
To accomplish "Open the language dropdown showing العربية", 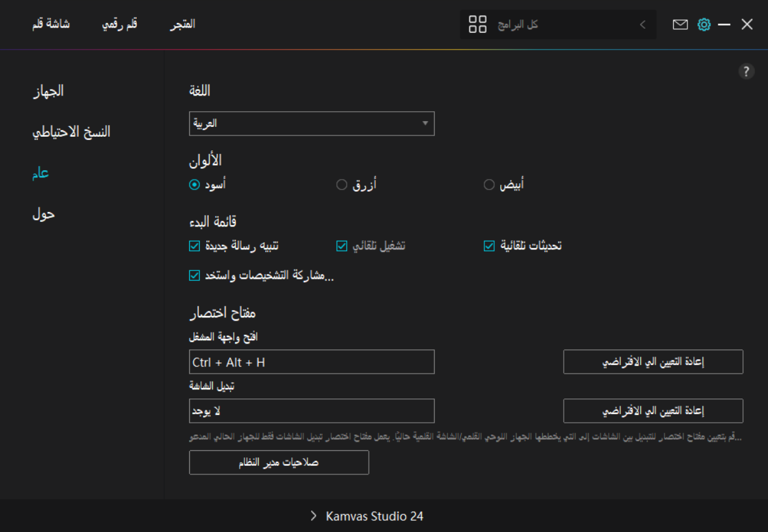I will pos(312,123).
